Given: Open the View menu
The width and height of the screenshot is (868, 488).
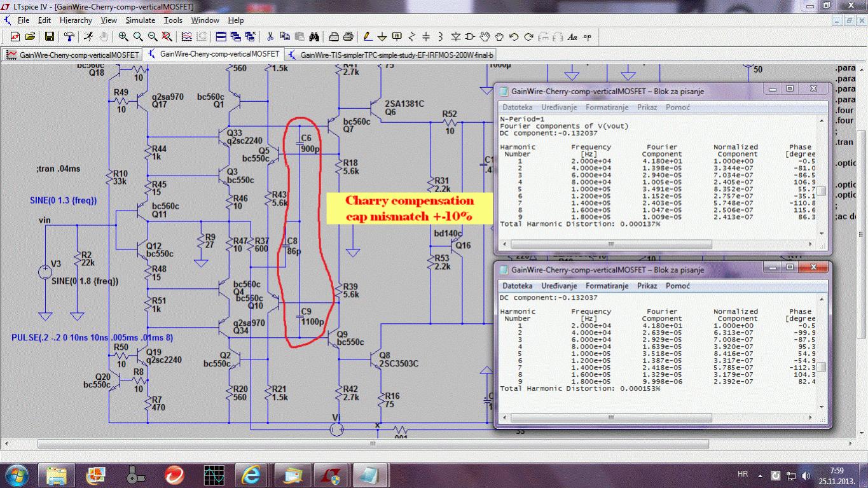Looking at the screenshot, I should tap(109, 20).
